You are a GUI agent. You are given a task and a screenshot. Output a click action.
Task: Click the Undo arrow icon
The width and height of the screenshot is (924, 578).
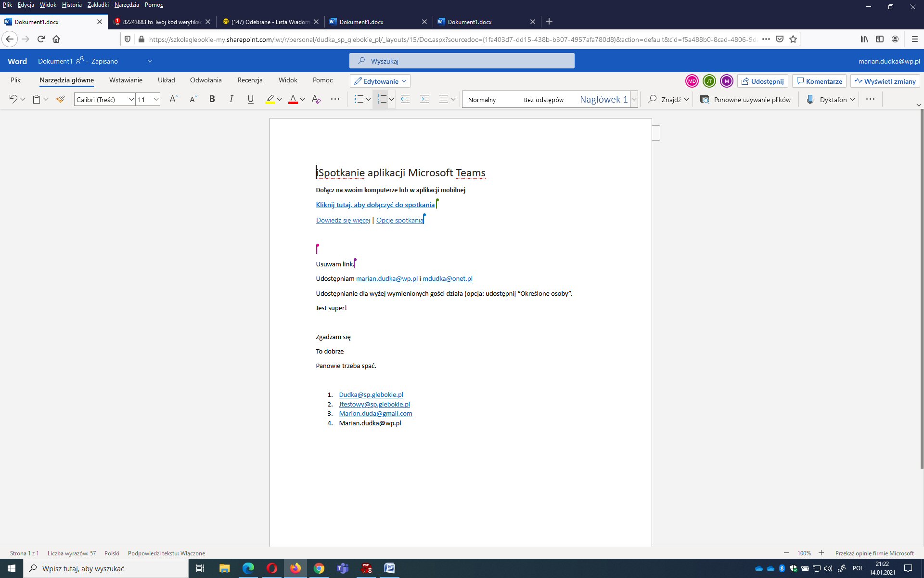pyautogui.click(x=13, y=99)
